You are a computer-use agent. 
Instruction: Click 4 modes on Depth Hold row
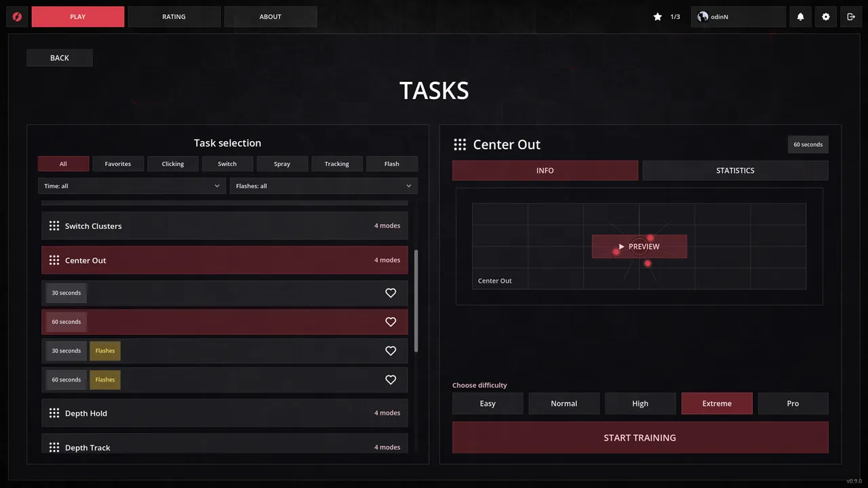click(x=387, y=413)
